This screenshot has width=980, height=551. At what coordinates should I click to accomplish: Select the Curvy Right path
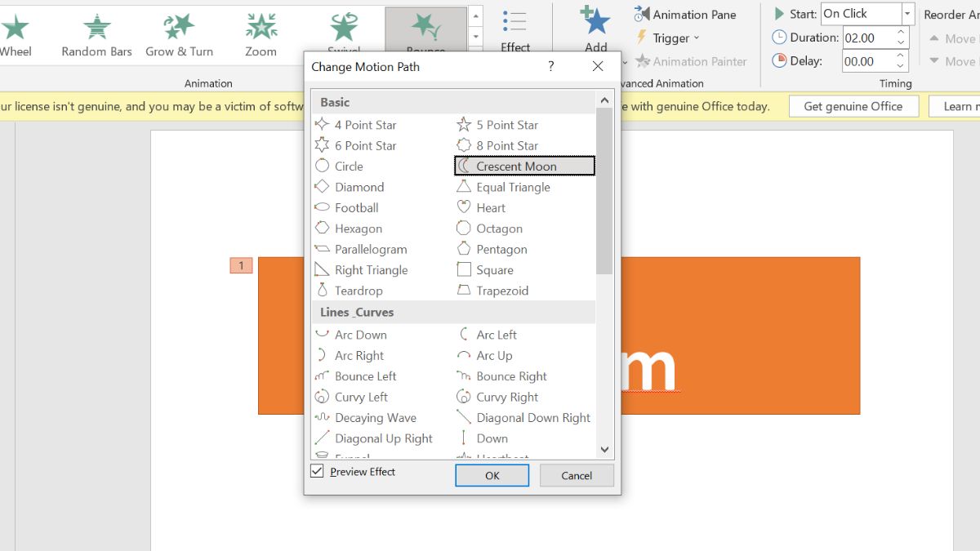(497, 398)
